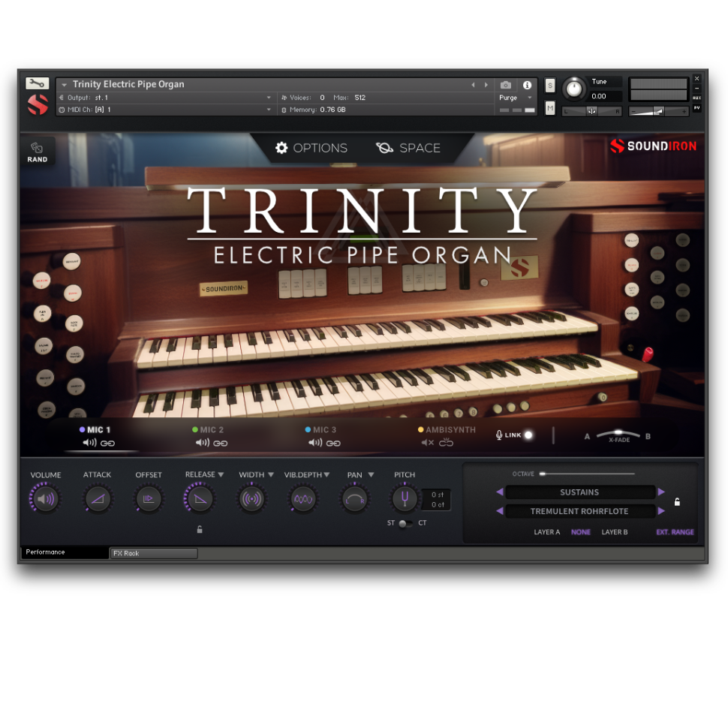The height and width of the screenshot is (728, 728).
Task: Select NONE layer option
Action: (x=581, y=532)
